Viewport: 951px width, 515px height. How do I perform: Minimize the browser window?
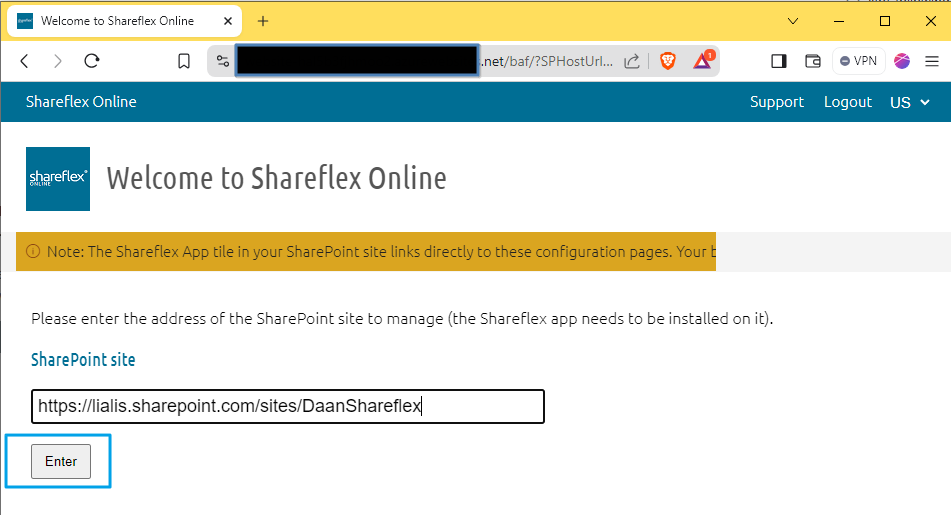[839, 21]
